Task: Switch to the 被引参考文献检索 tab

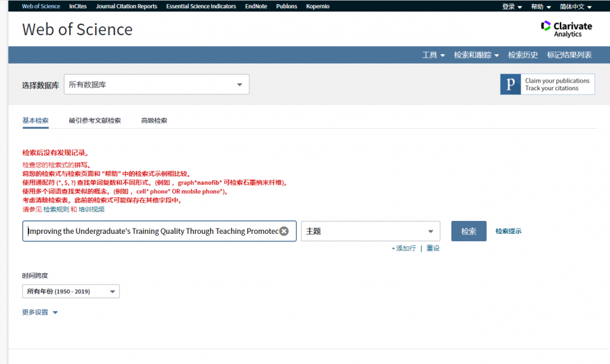Action: click(x=95, y=121)
